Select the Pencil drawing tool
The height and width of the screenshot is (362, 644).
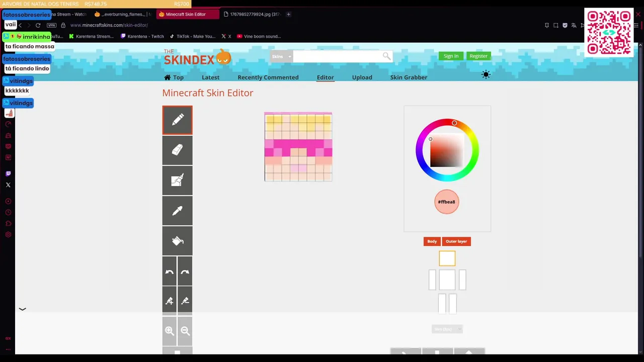point(177,120)
